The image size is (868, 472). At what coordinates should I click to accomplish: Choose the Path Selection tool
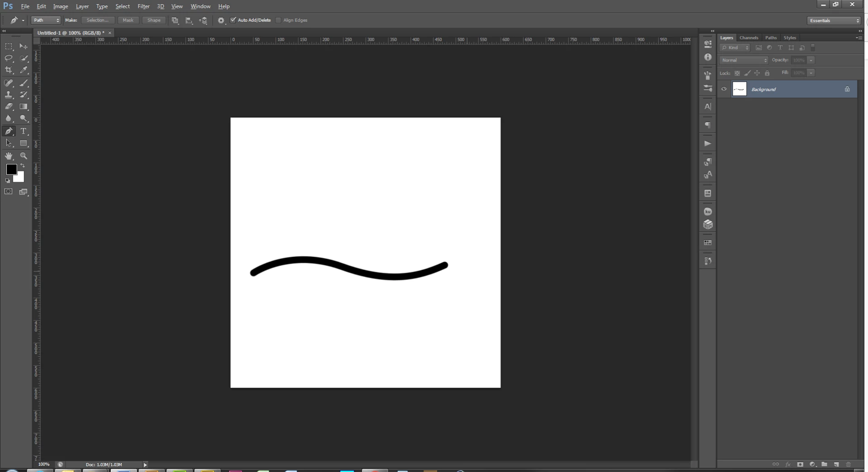click(9, 143)
